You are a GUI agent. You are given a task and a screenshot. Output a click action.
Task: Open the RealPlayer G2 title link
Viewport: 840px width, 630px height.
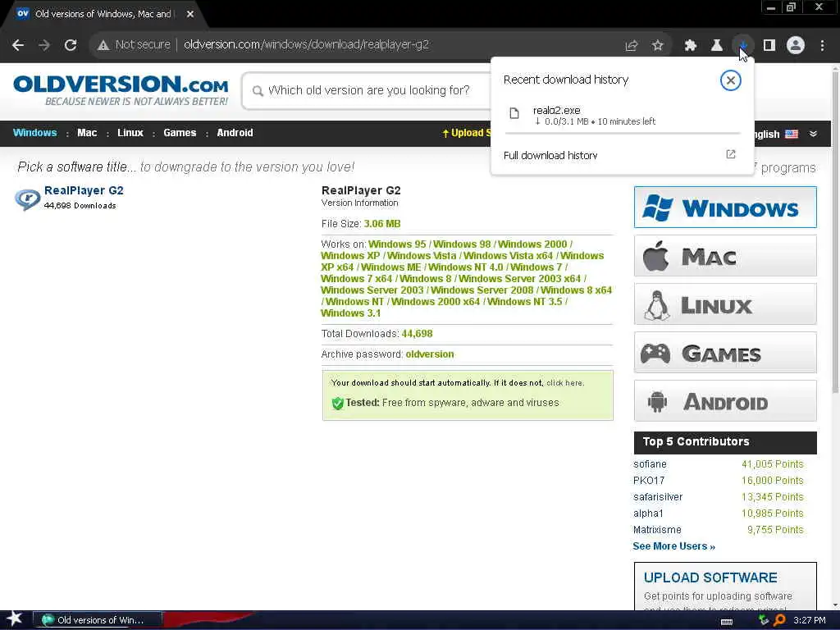[84, 190]
